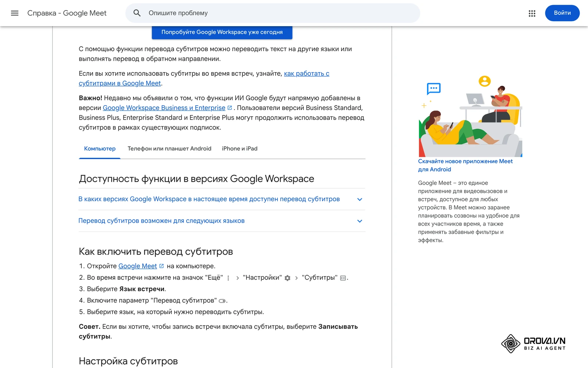Open the hamburger main menu
Screen dimensions: 588x368
(x=15, y=13)
